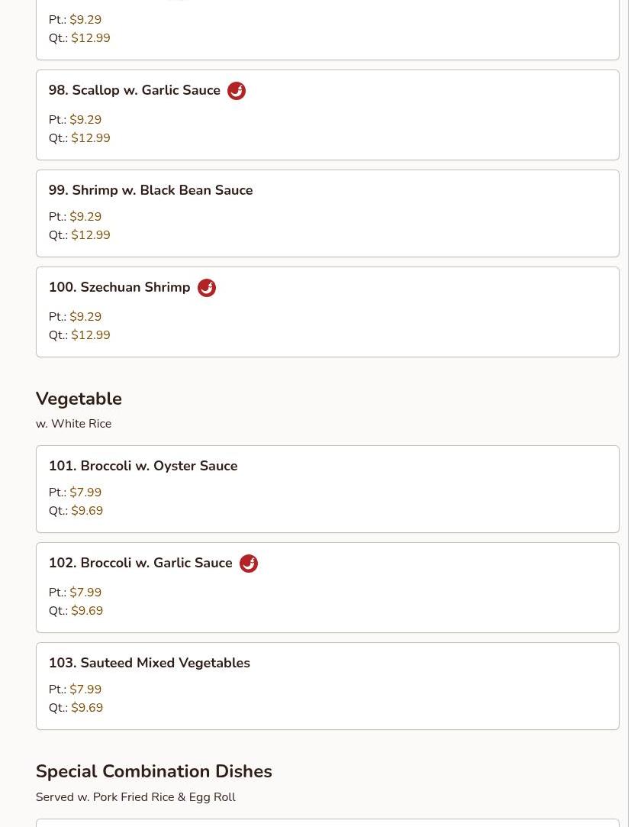Viewport: 644px width, 827px height.
Task: Click Sauteed Mixed Vegetables pint price $7.99
Action: 85,690
